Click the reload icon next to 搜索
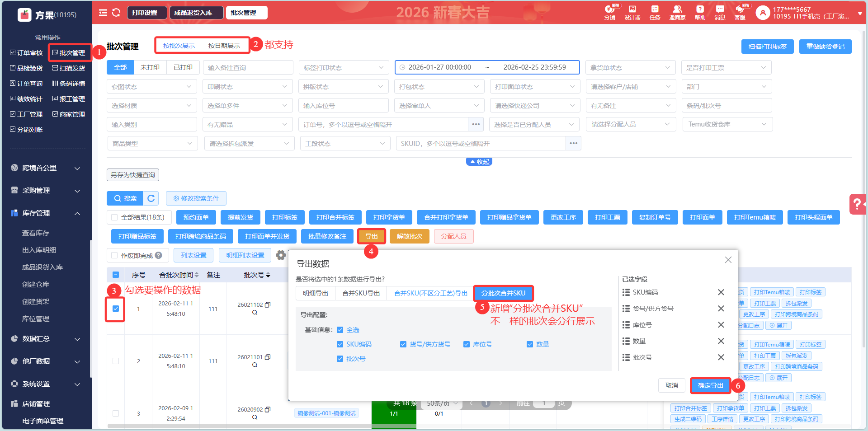The image size is (868, 431). pyautogui.click(x=151, y=198)
